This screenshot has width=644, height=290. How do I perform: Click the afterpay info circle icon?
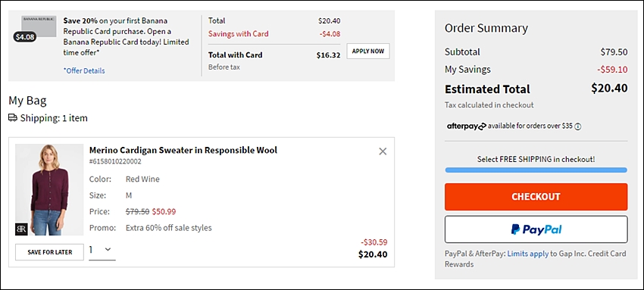tap(578, 126)
